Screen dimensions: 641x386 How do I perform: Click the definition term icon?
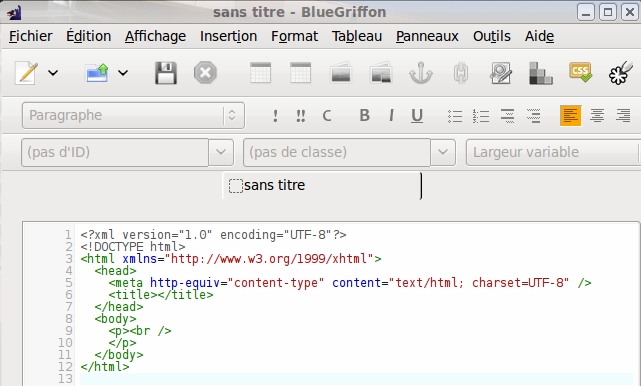(507, 116)
